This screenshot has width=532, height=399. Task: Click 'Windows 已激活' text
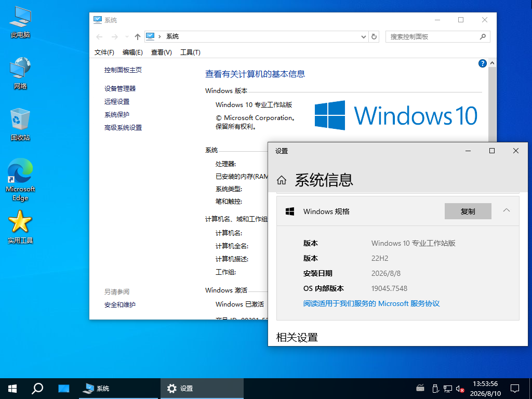click(x=240, y=304)
